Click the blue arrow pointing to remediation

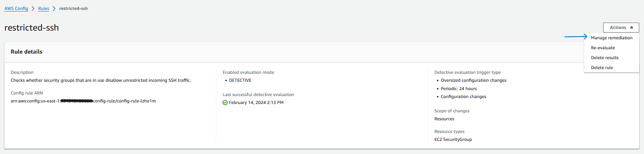[x=576, y=37]
